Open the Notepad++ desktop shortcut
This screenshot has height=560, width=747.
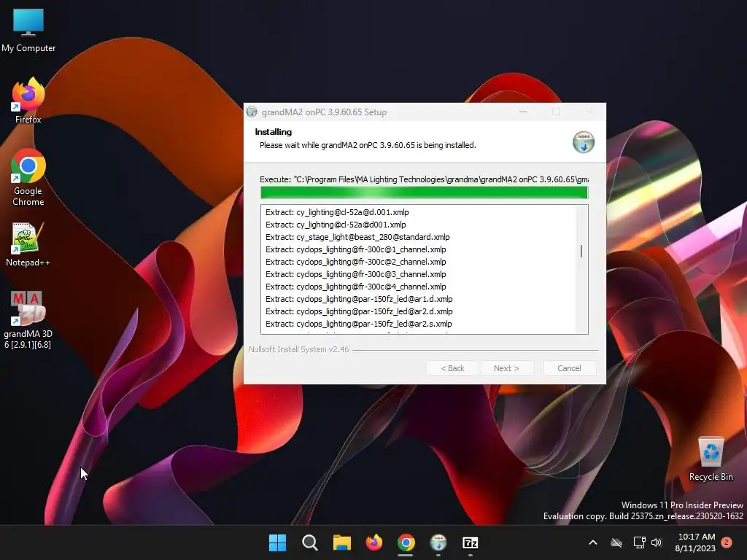tap(28, 244)
